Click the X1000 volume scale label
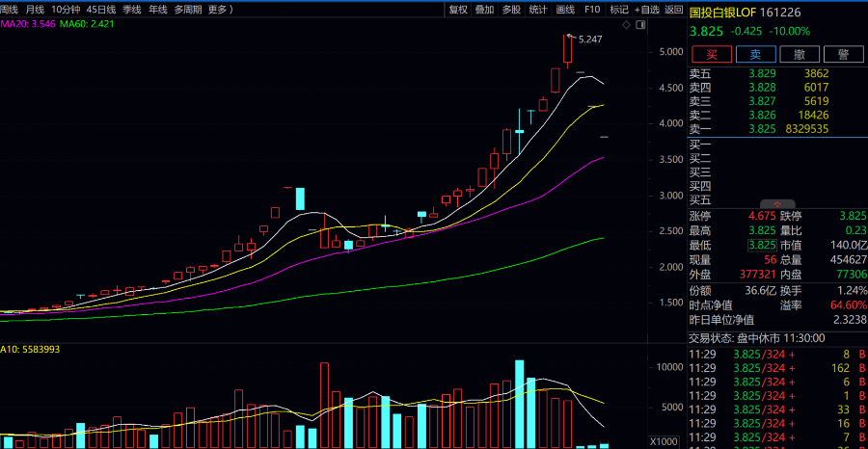868x449 pixels. (x=664, y=441)
